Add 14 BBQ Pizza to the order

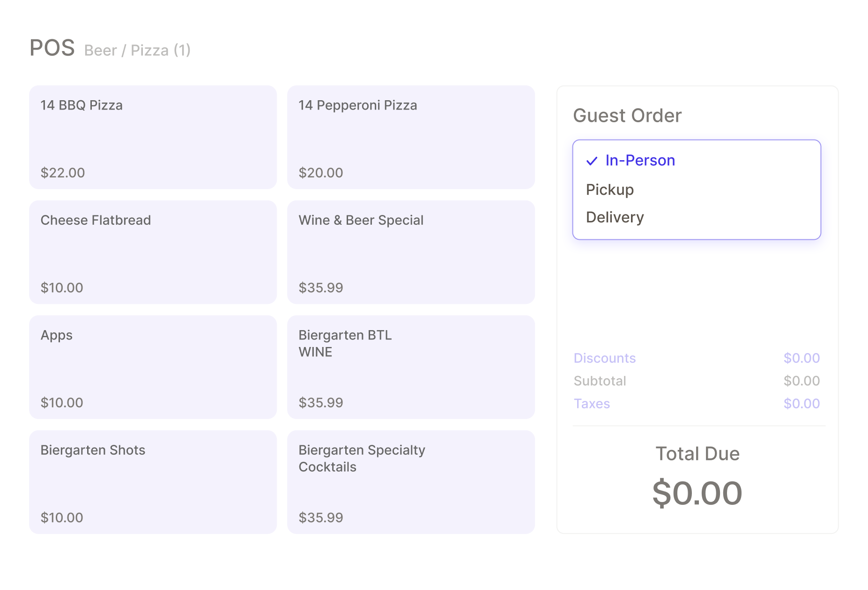coord(153,137)
